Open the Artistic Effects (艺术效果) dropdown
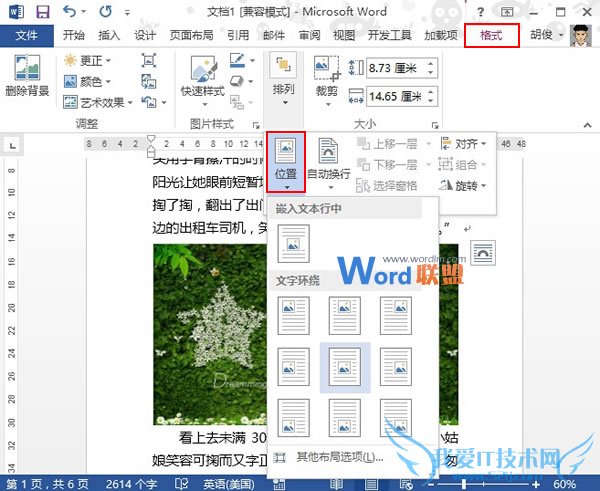This screenshot has width=600, height=491. [x=98, y=102]
